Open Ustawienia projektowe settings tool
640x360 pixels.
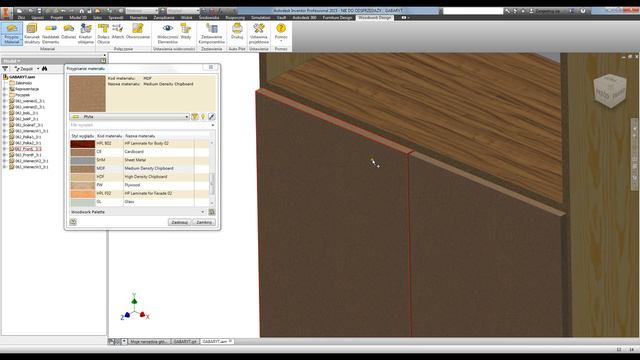tap(259, 33)
